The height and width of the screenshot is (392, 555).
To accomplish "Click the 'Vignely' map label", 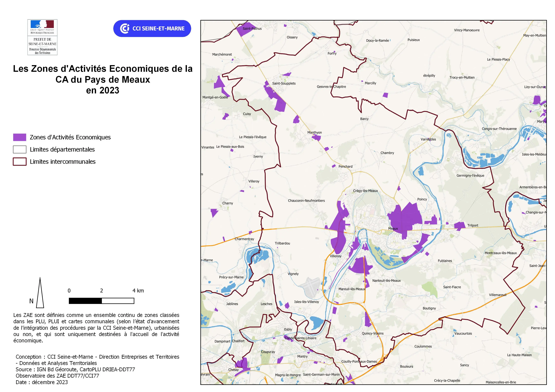I will [x=293, y=274].
